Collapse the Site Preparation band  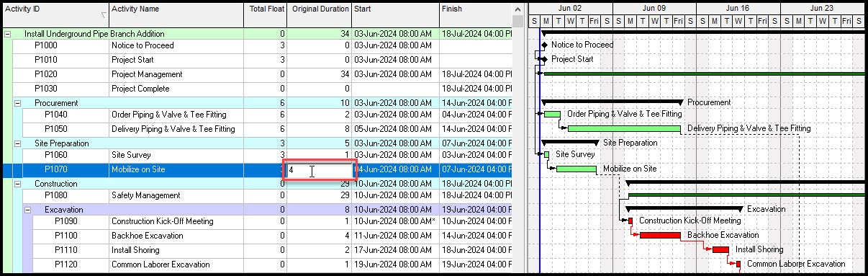pyautogui.click(x=18, y=143)
